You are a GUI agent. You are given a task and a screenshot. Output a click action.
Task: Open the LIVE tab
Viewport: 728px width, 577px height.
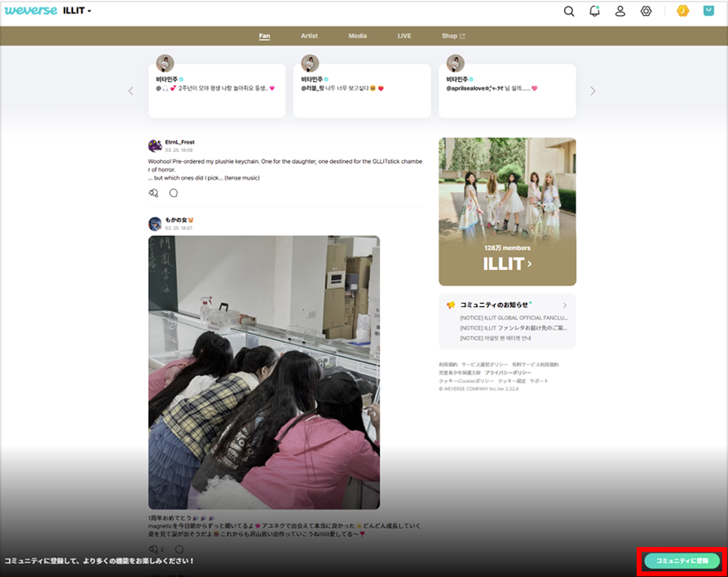[x=404, y=36]
